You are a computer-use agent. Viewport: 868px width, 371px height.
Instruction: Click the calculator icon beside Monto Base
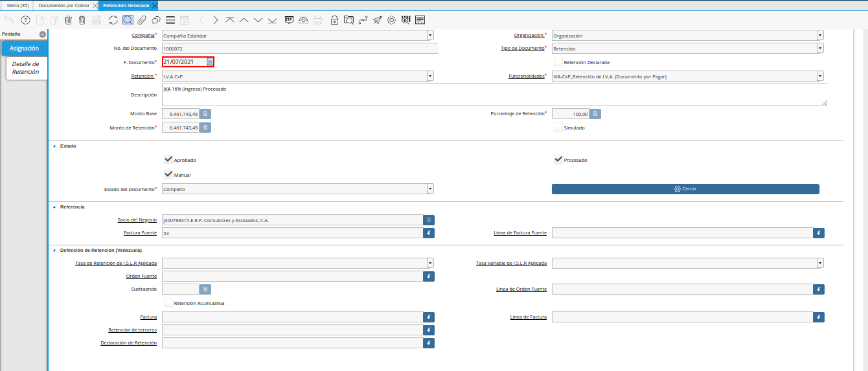click(x=205, y=114)
